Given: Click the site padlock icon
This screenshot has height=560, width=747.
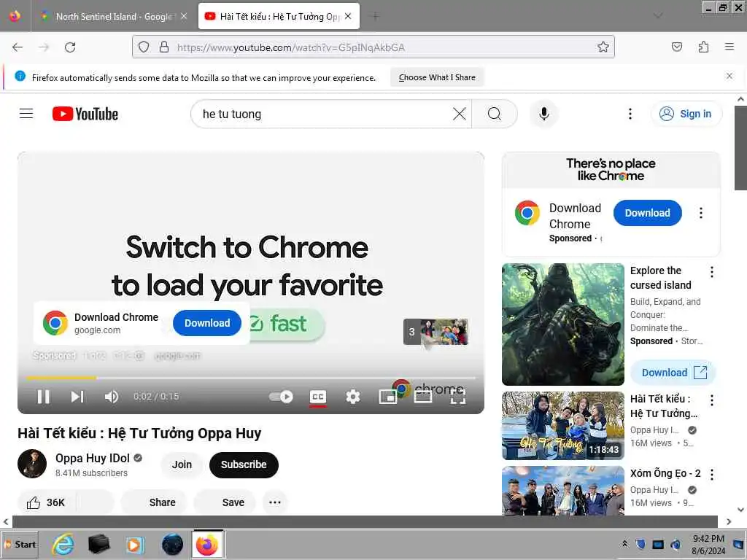Looking at the screenshot, I should [x=164, y=47].
